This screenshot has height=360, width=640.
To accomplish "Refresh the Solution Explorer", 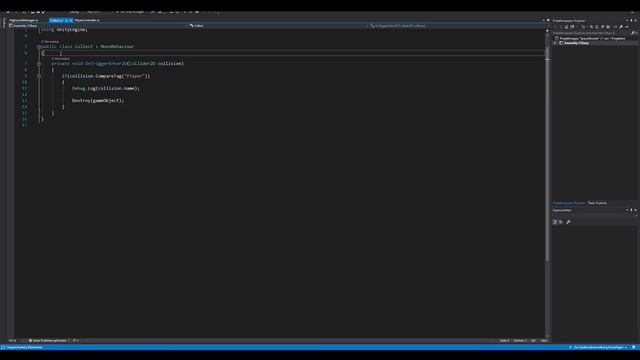I will tap(597, 27).
